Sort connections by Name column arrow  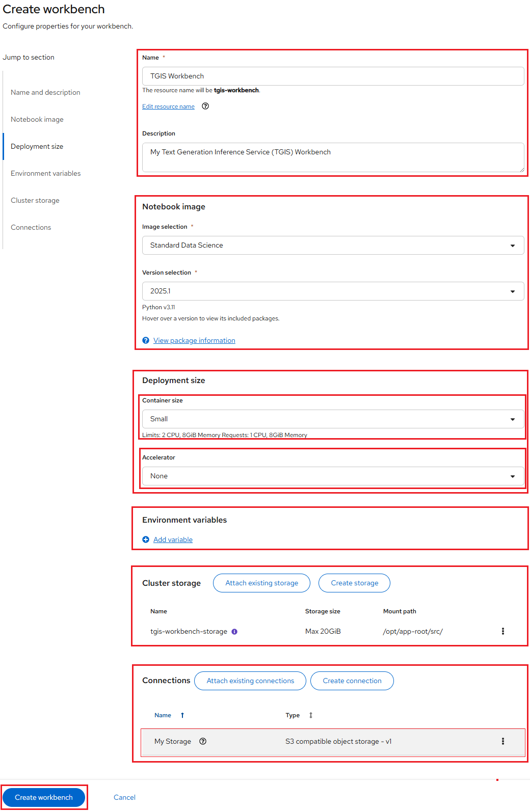click(182, 716)
